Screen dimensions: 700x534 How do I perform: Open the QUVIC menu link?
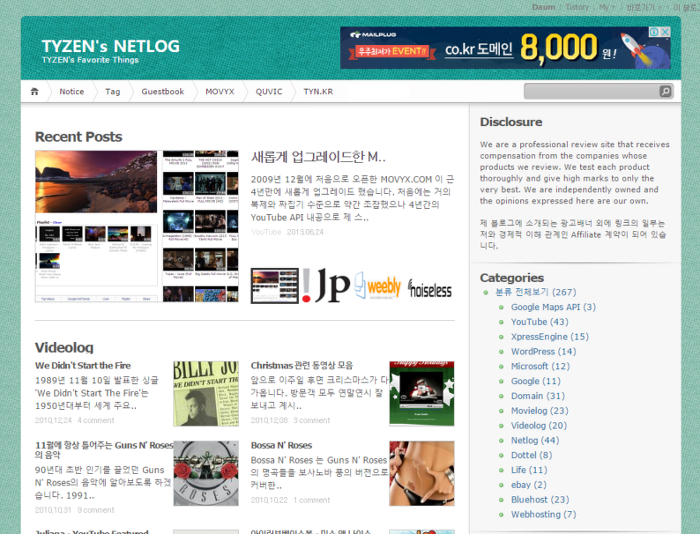coord(269,91)
